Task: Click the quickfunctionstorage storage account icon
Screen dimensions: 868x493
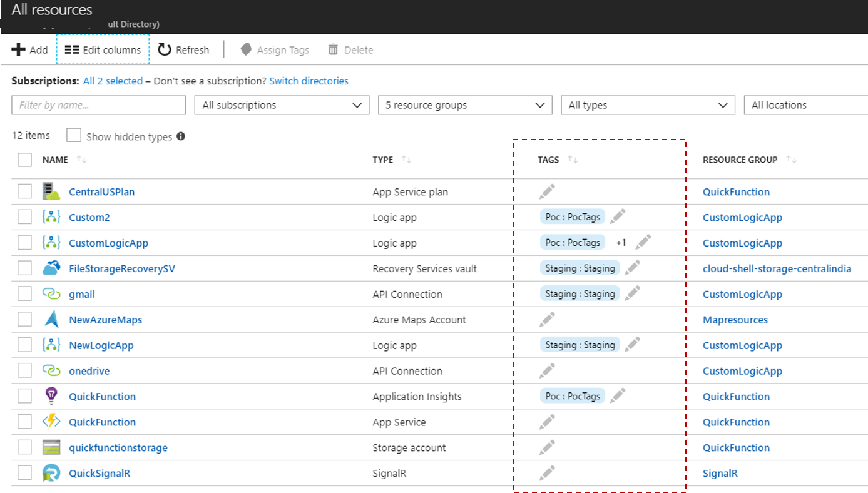Action: [x=51, y=447]
